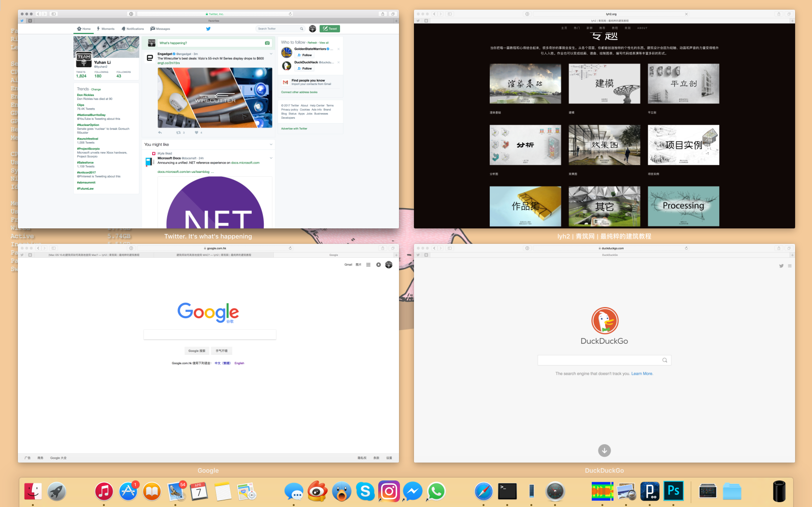812x507 pixels.
Task: Click the Search Twitter field
Action: (280, 28)
